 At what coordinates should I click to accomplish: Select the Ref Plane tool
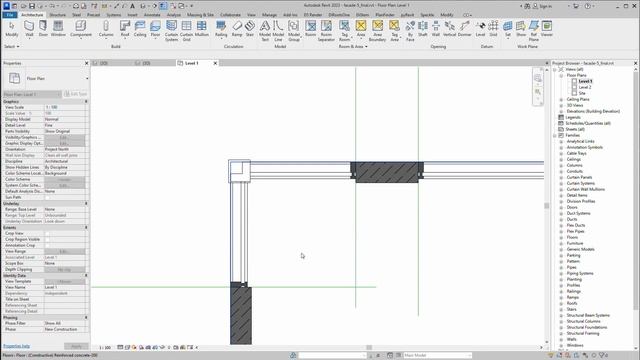tap(534, 31)
